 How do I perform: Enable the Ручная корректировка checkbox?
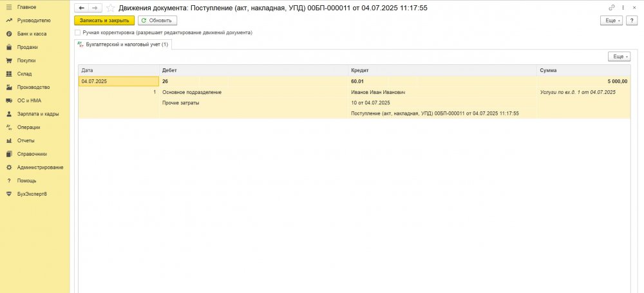tap(78, 32)
